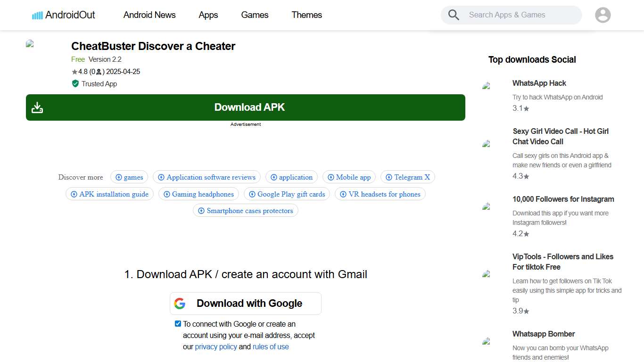The width and height of the screenshot is (644, 362).
Task: Click the download arrow icon on Download APK
Action: click(x=37, y=107)
